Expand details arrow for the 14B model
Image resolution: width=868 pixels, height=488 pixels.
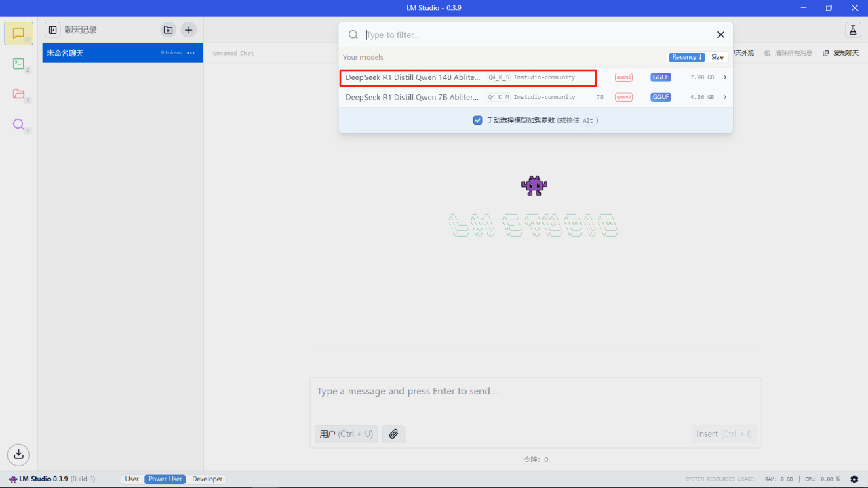click(x=725, y=77)
